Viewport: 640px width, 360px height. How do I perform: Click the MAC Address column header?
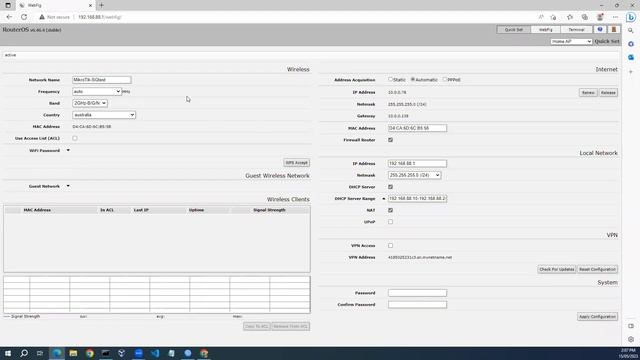pyautogui.click(x=37, y=210)
